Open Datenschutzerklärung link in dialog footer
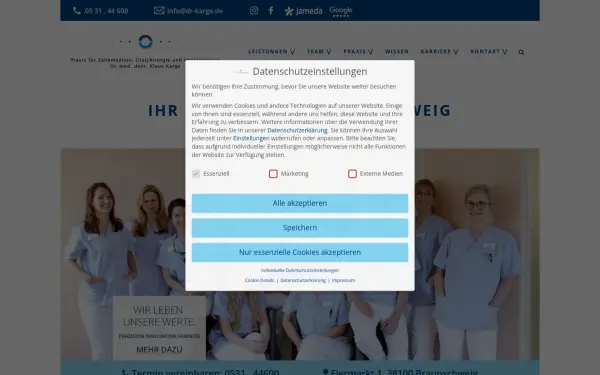 coord(303,280)
